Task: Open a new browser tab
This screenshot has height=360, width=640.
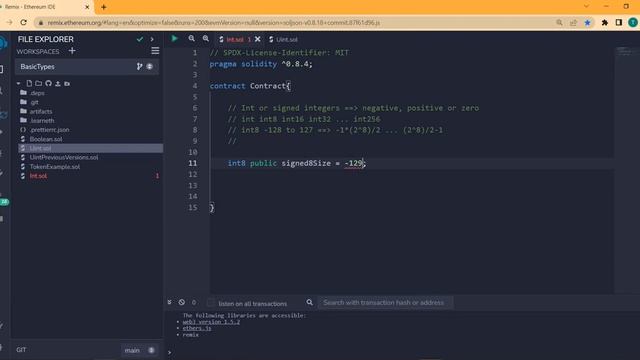Action: [x=104, y=7]
